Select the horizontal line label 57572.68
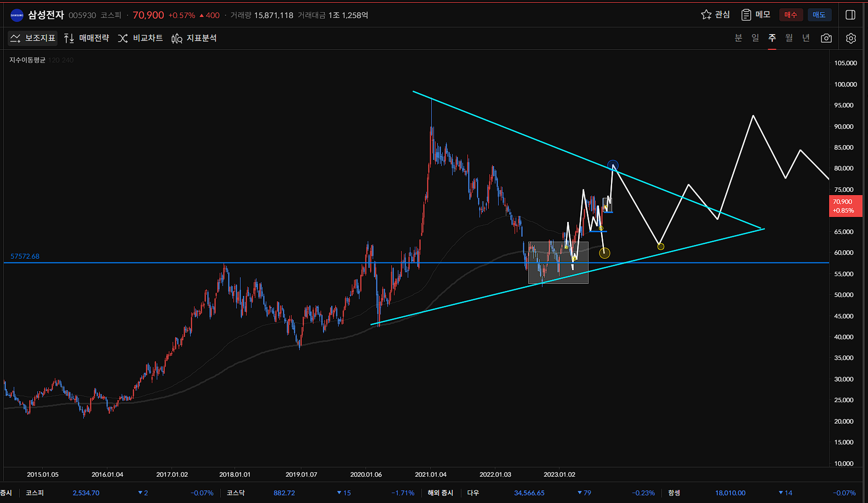 point(25,256)
